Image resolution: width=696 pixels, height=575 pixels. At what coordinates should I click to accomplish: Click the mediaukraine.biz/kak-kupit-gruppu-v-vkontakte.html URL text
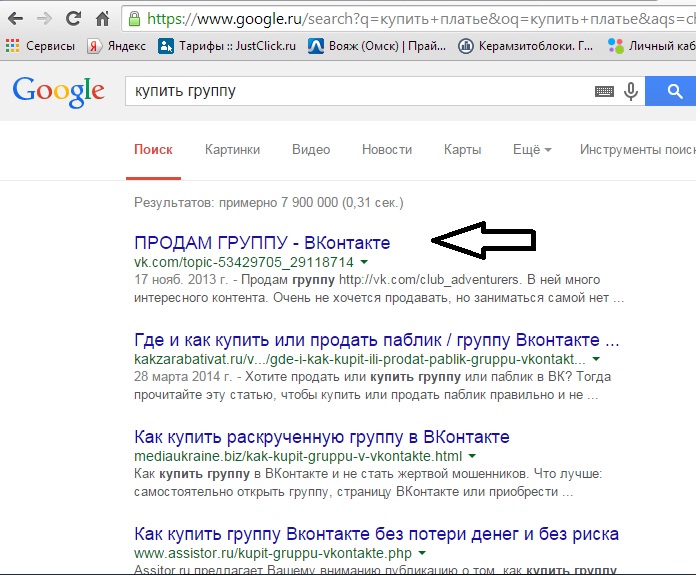tap(298, 456)
